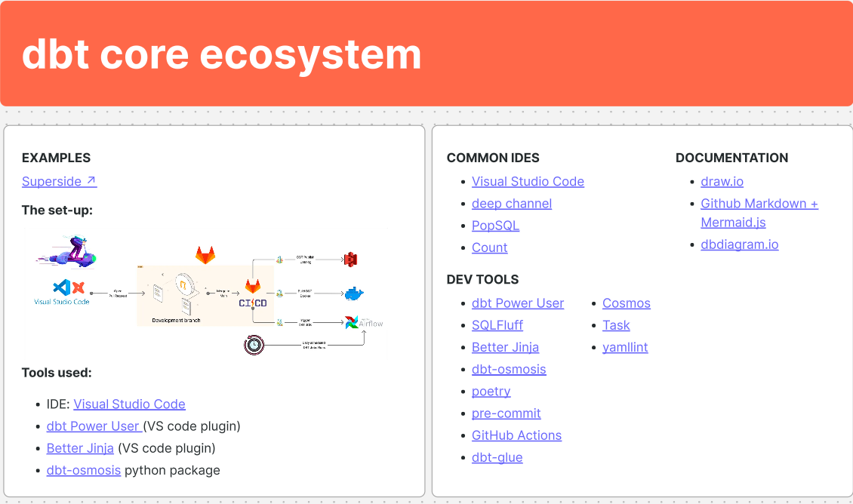Screen dimensions: 853x504
Task: Click the clock scheduler icon in diagram
Action: pos(254,345)
